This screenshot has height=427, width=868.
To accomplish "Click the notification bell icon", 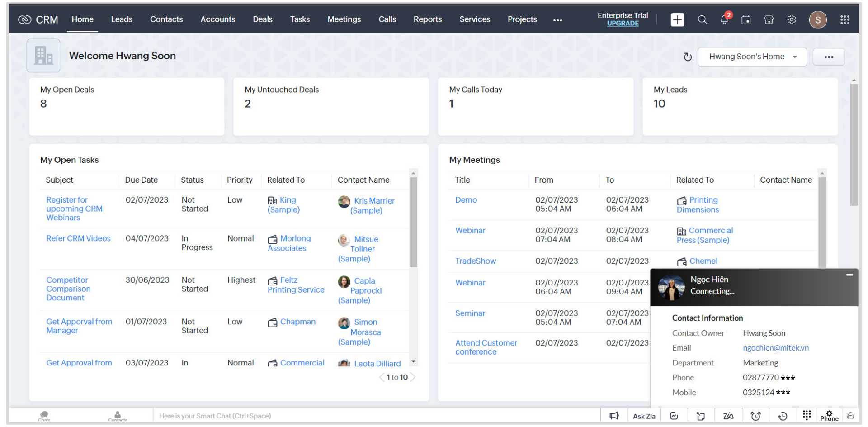I will [724, 20].
